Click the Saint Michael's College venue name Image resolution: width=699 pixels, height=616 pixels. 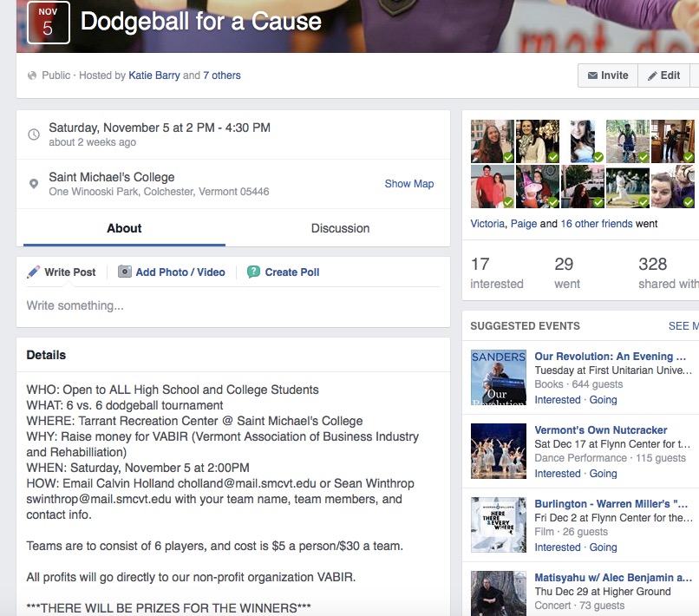(x=112, y=177)
